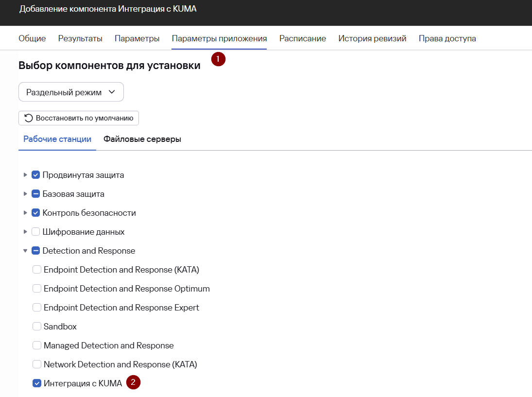Toggle the Шифрование данных checkbox
532x397 pixels.
[x=35, y=232]
